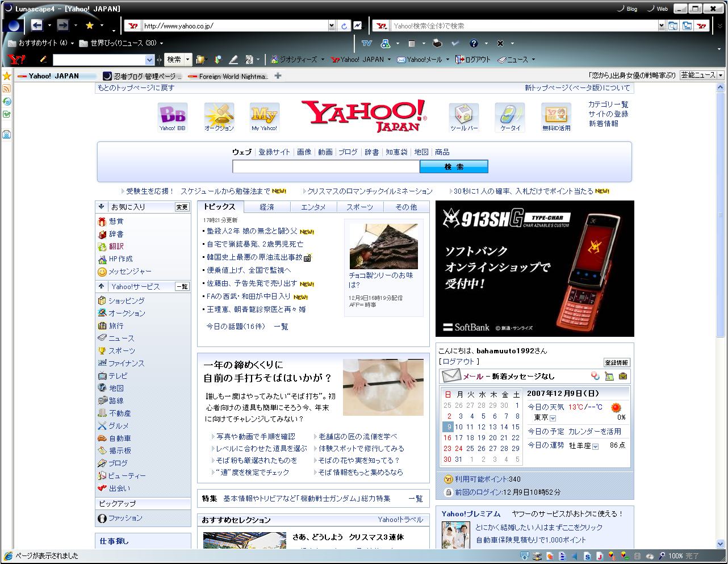The image size is (728, 564).
Task: Click the blue 検索 search button
Action: [454, 166]
